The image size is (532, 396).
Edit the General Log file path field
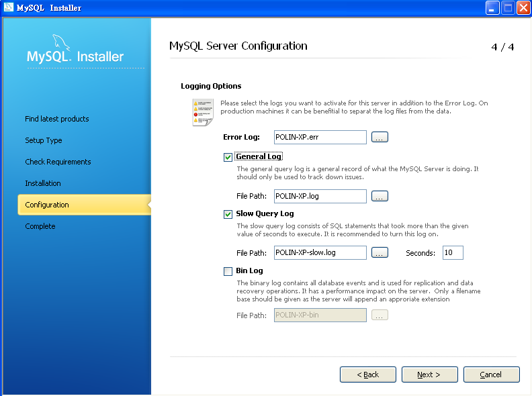coord(320,196)
